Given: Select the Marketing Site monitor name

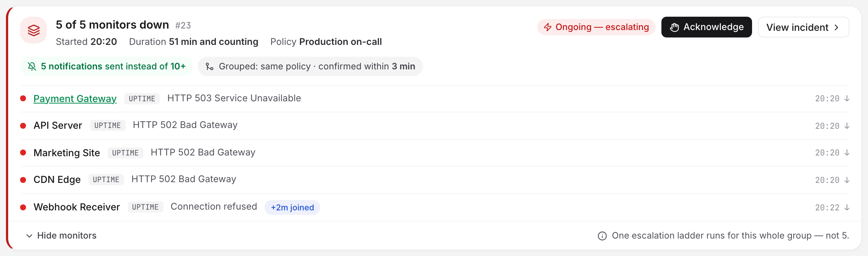Looking at the screenshot, I should [x=67, y=153].
